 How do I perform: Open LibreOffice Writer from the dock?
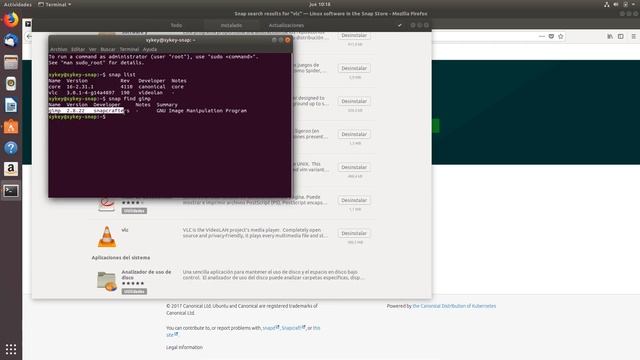(x=11, y=105)
